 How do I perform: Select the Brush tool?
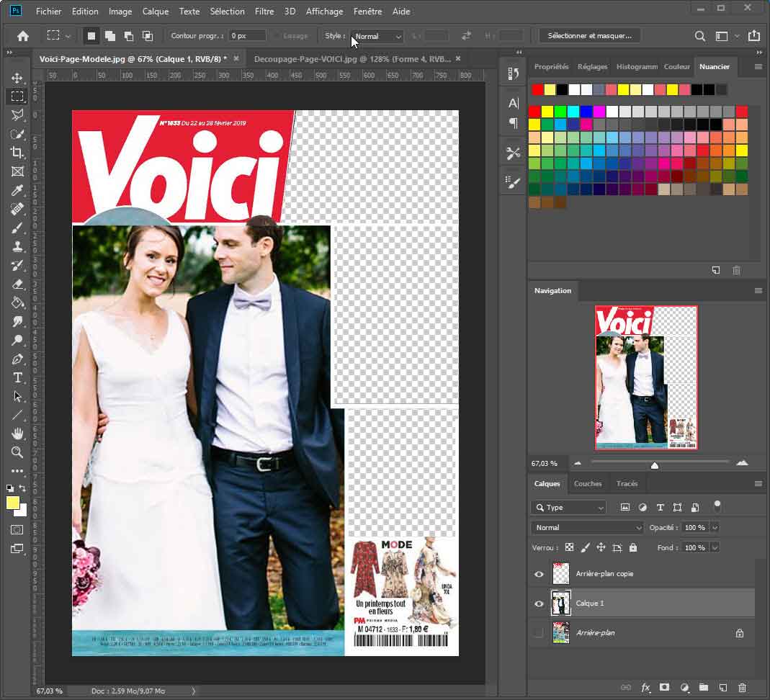click(x=17, y=228)
